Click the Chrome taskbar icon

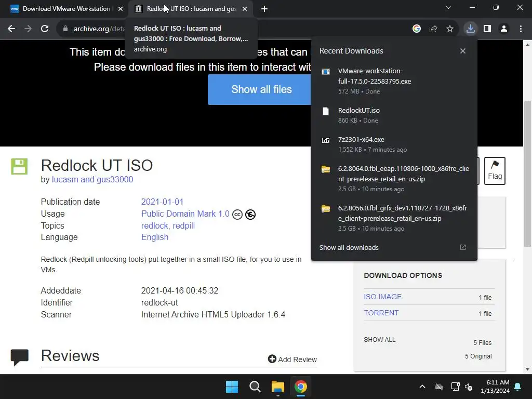click(x=301, y=387)
